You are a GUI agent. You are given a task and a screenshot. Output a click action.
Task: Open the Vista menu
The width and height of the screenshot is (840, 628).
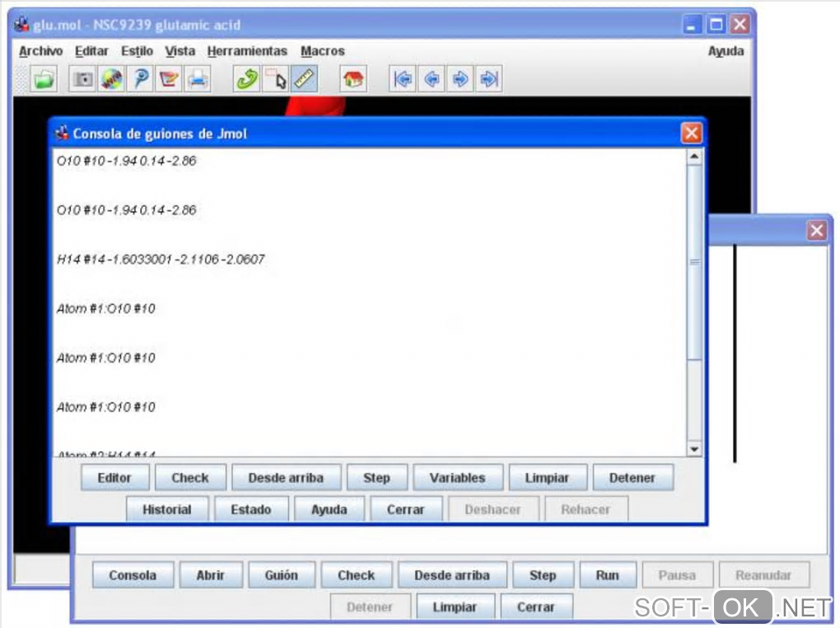pos(180,51)
